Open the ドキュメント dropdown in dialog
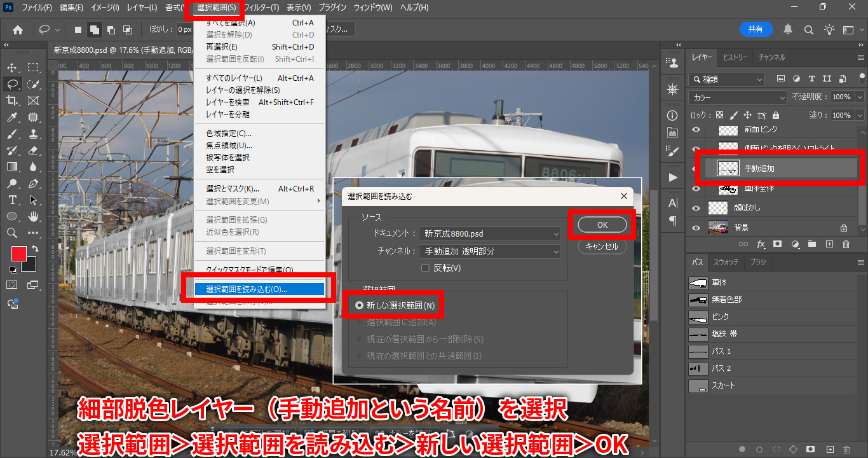This screenshot has width=868, height=458. [x=491, y=233]
